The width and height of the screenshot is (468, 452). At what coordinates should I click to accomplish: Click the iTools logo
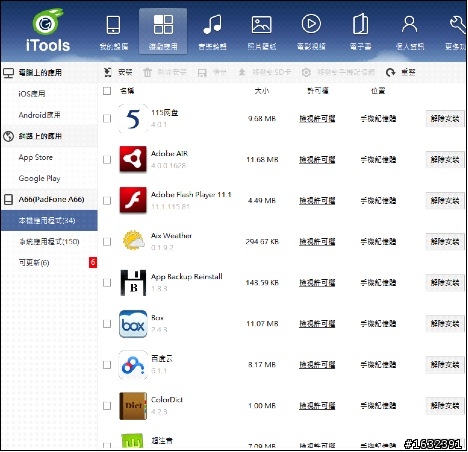pos(48,31)
